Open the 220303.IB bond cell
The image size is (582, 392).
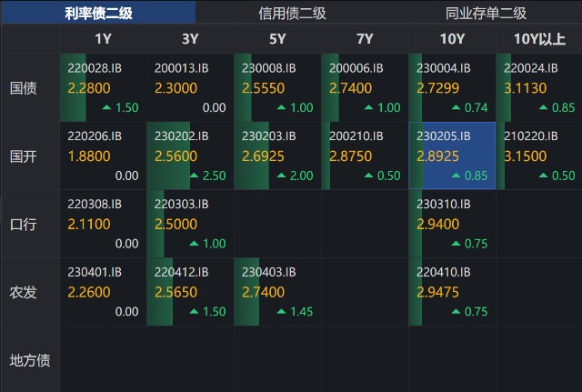tap(190, 224)
